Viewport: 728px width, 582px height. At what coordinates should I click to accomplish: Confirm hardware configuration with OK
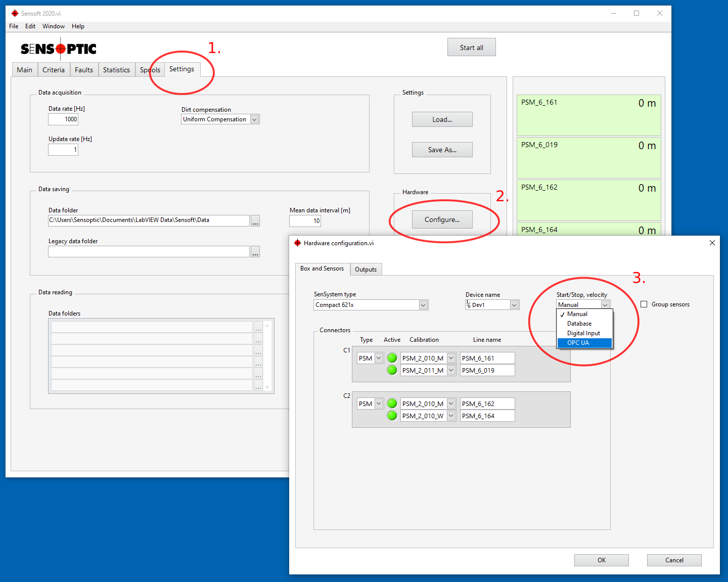(602, 560)
